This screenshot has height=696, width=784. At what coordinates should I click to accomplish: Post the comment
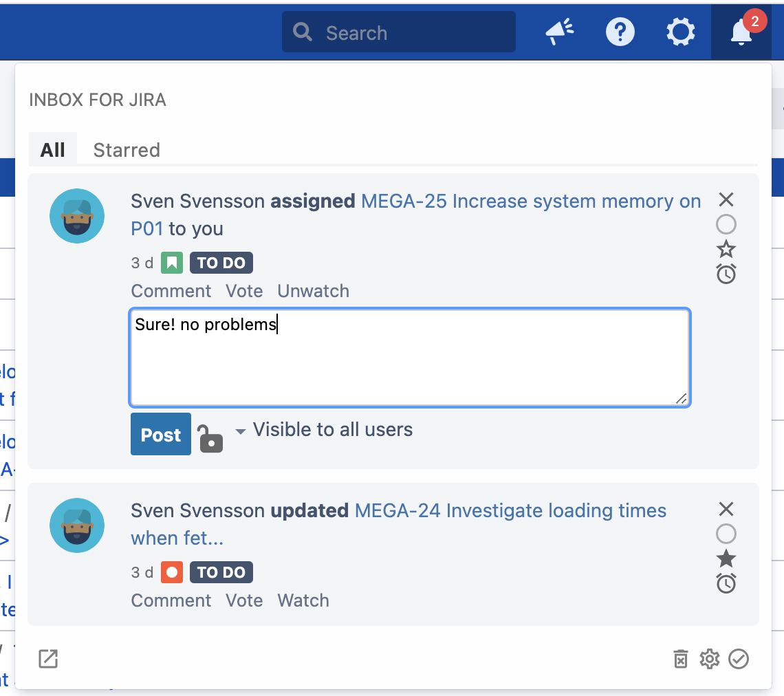(160, 434)
